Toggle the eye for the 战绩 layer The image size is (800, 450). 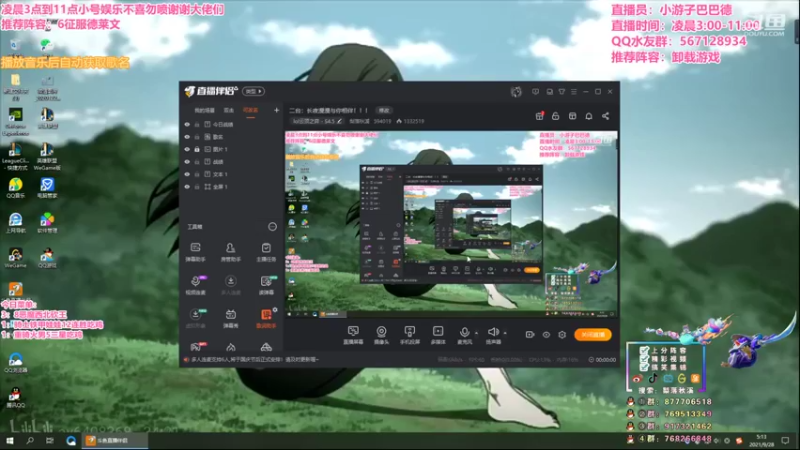click(187, 162)
